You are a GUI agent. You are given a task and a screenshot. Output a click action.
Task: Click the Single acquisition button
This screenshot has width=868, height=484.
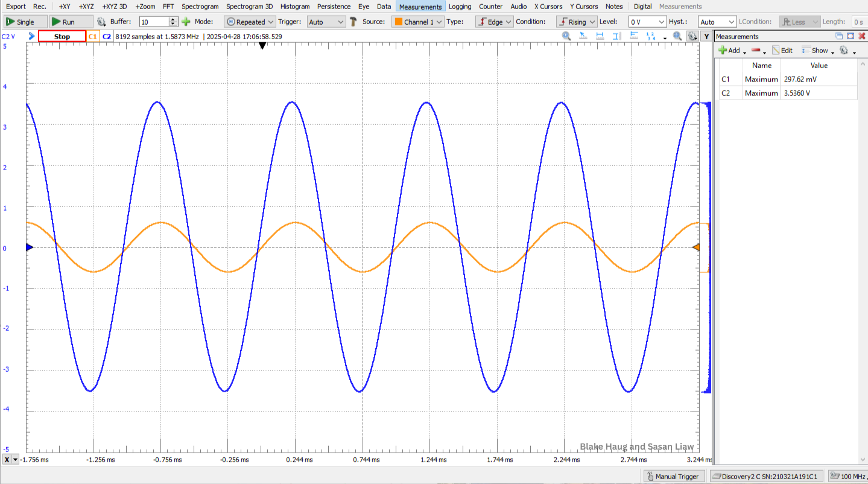click(25, 22)
